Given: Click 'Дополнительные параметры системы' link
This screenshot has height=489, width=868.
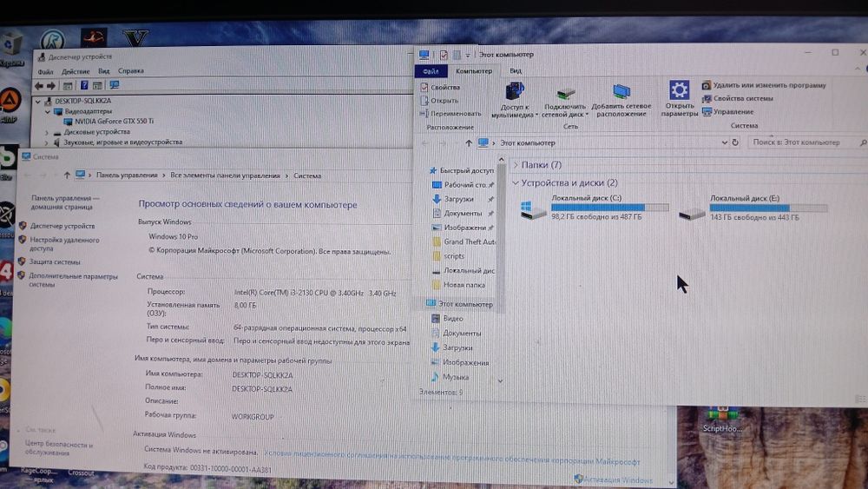Looking at the screenshot, I should 73,281.
